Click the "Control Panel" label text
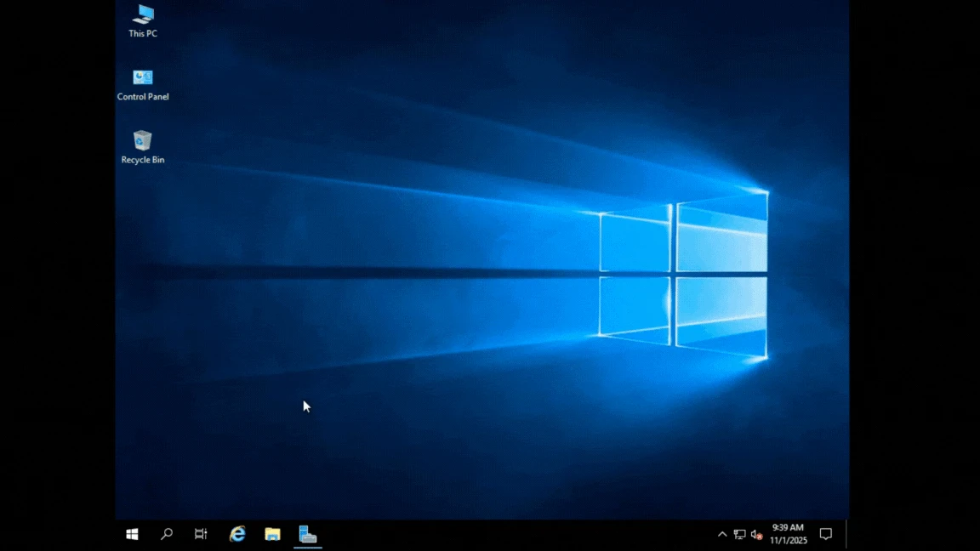Viewport: 980px width, 551px height. [x=143, y=97]
